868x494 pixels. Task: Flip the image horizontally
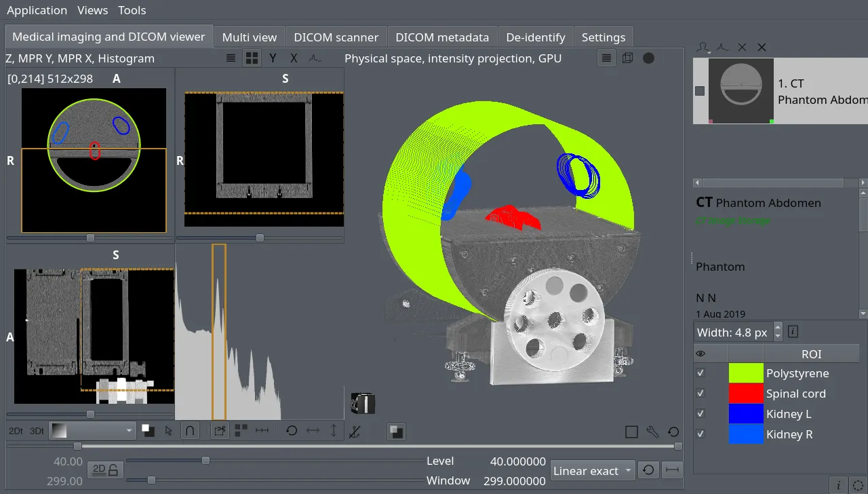tap(313, 430)
